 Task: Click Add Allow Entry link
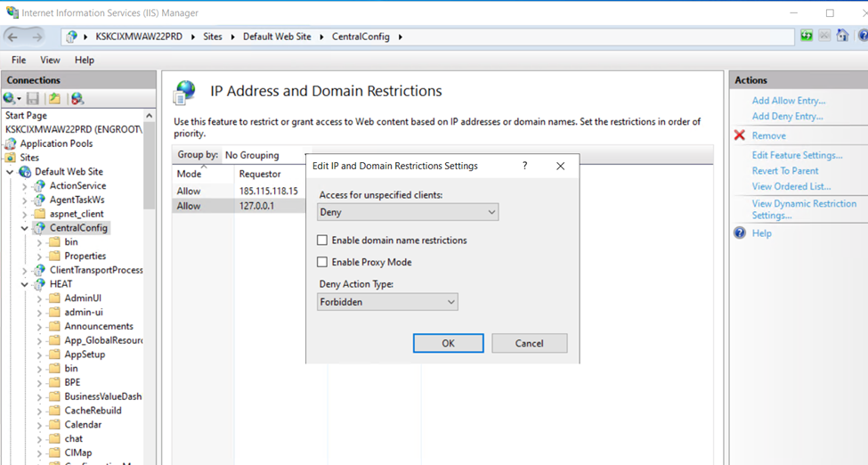(788, 101)
